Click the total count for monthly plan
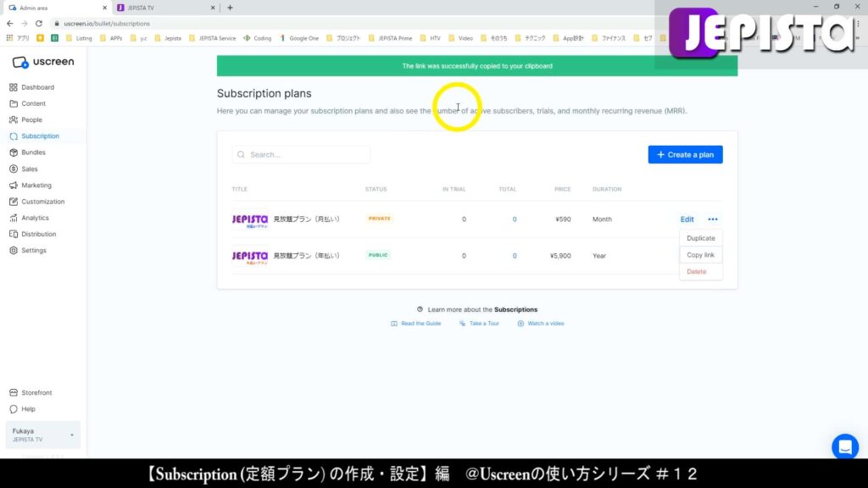The height and width of the screenshot is (488, 868). click(x=515, y=219)
